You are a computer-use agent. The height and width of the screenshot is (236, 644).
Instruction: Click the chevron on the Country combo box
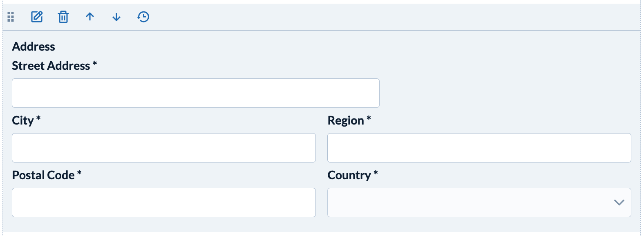pyautogui.click(x=619, y=202)
